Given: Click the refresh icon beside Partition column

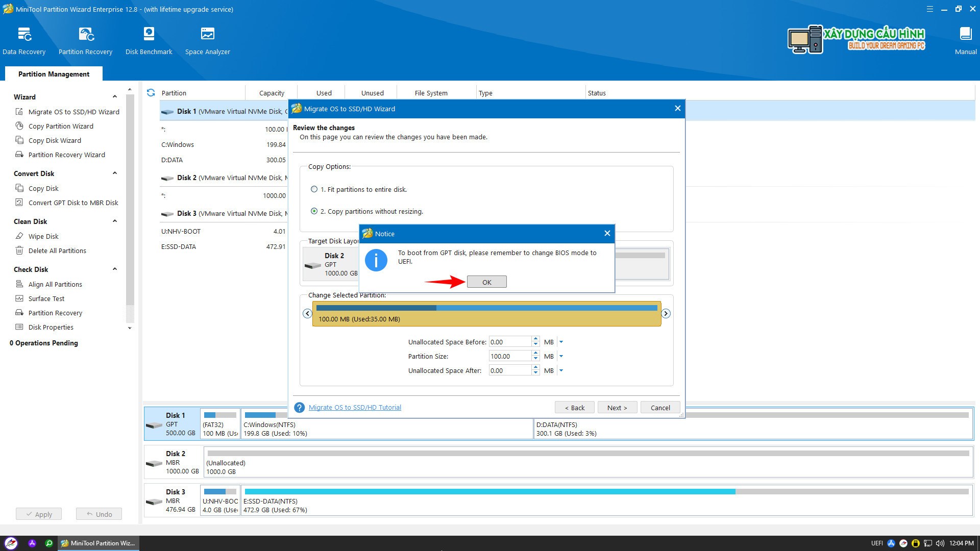Looking at the screenshot, I should (151, 93).
